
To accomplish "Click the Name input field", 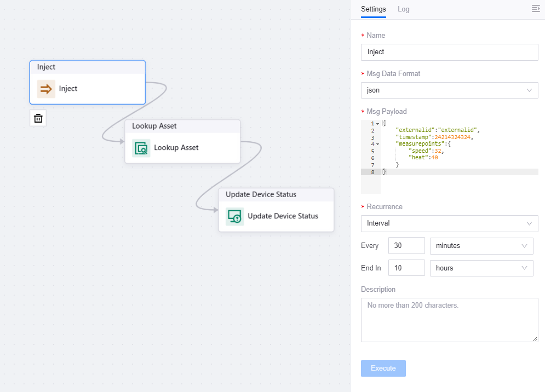I will tap(449, 52).
